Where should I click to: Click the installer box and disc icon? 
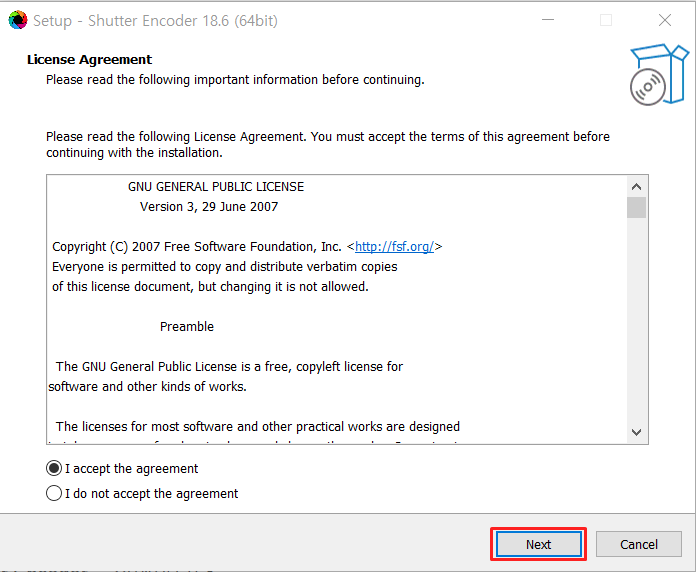click(659, 75)
